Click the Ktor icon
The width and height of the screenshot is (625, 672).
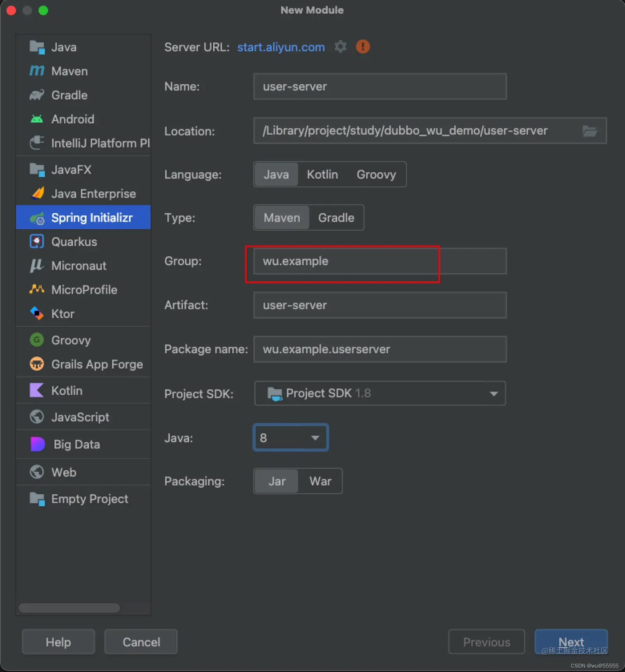[37, 313]
